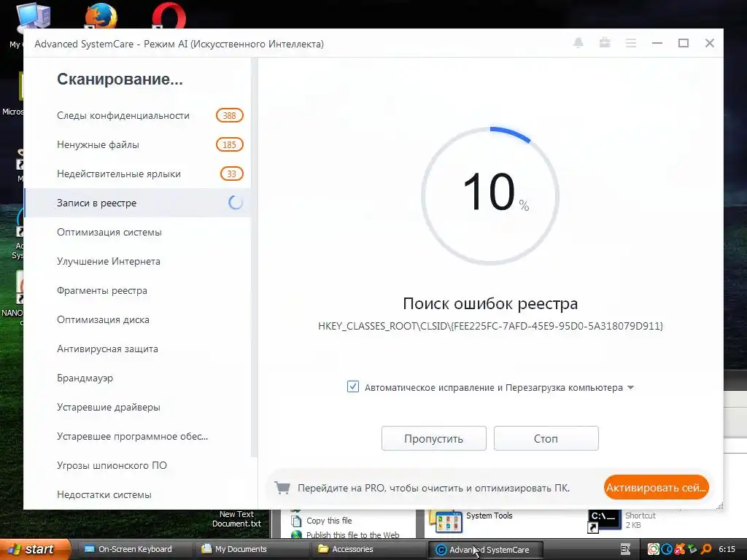Click the Windows start button

(34, 549)
